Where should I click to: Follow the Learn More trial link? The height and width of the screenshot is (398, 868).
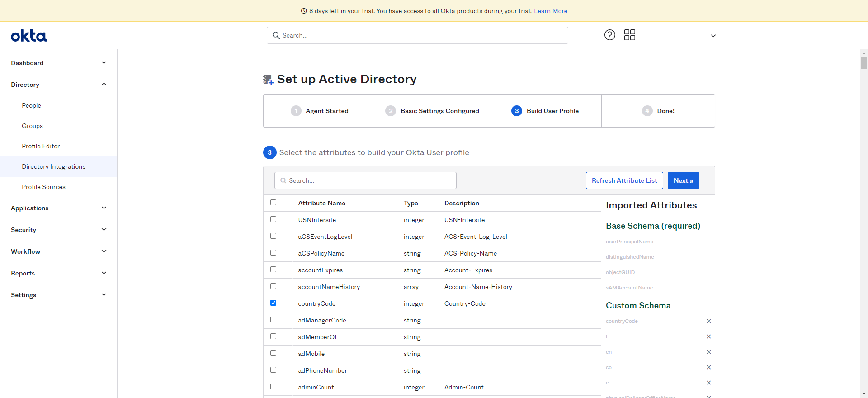[x=550, y=11]
